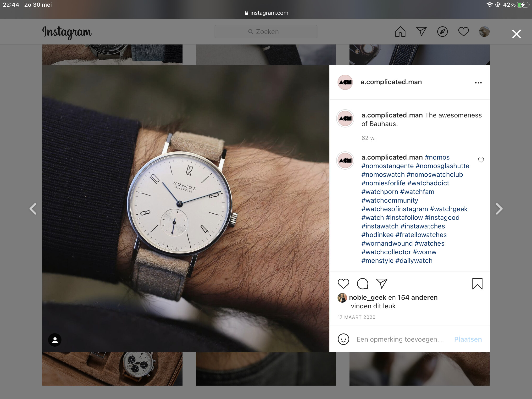Open #hodinkee hashtag
Viewport: 532px width, 399px height.
click(377, 235)
